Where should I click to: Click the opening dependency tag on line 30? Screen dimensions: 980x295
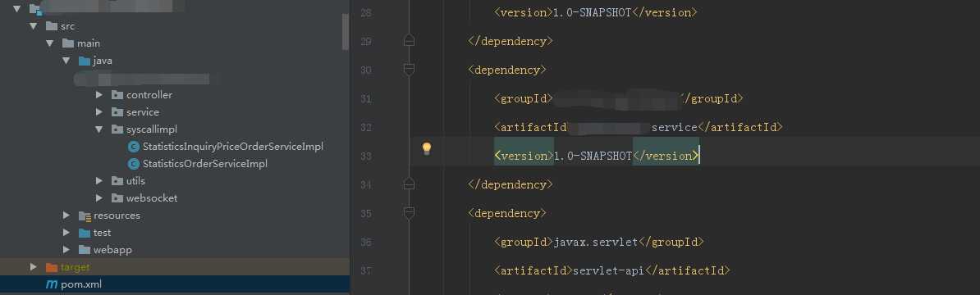(507, 70)
